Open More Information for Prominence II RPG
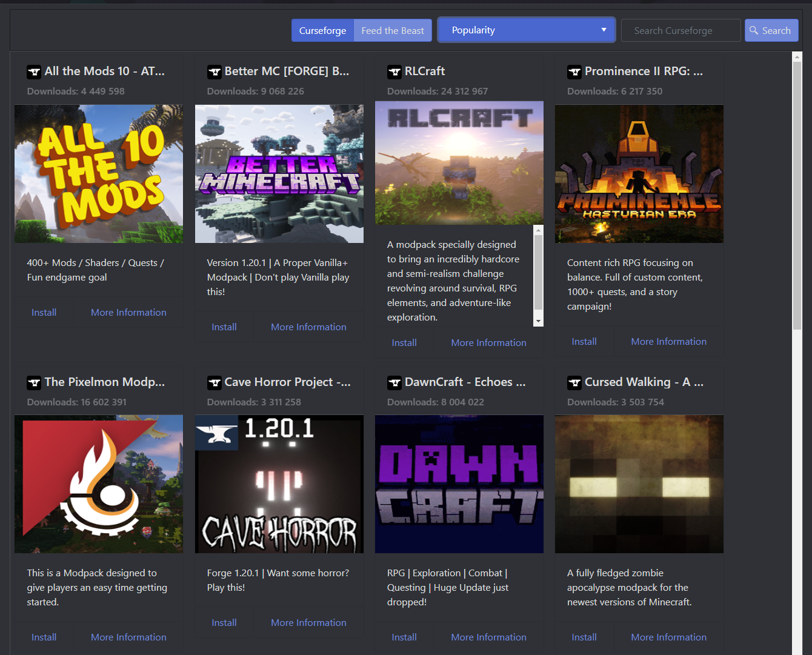The image size is (812, 655). click(669, 342)
